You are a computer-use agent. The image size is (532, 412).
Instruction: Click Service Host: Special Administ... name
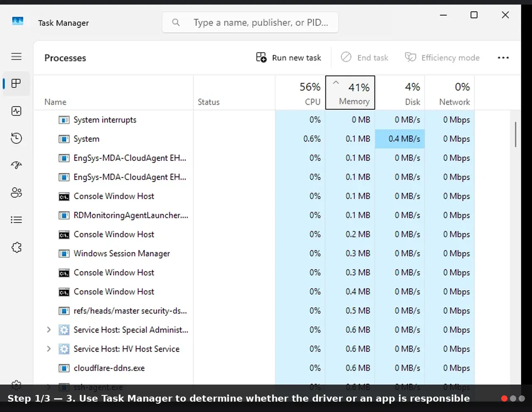(131, 330)
